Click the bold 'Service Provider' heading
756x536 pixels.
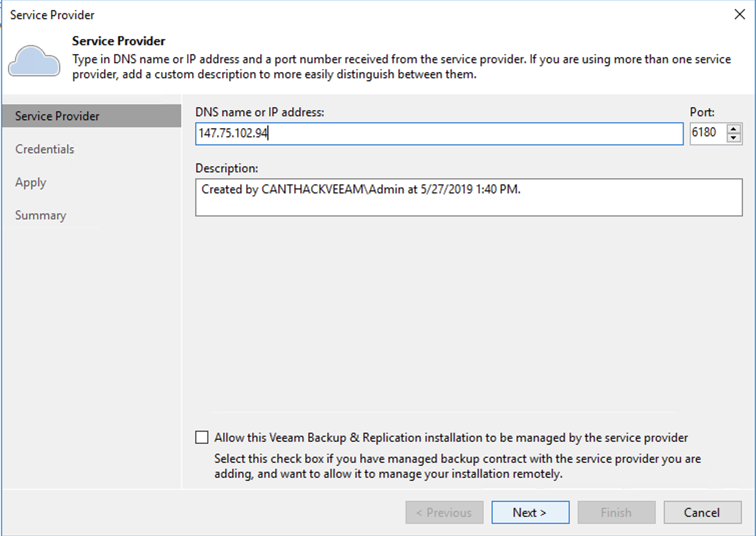119,41
